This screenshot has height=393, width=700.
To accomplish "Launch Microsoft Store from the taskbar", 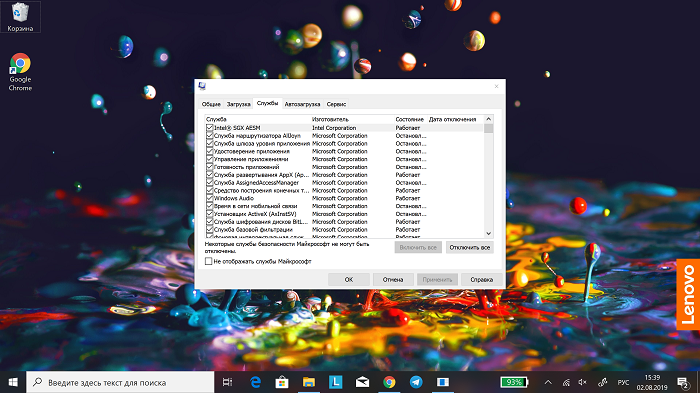I will coord(282,382).
